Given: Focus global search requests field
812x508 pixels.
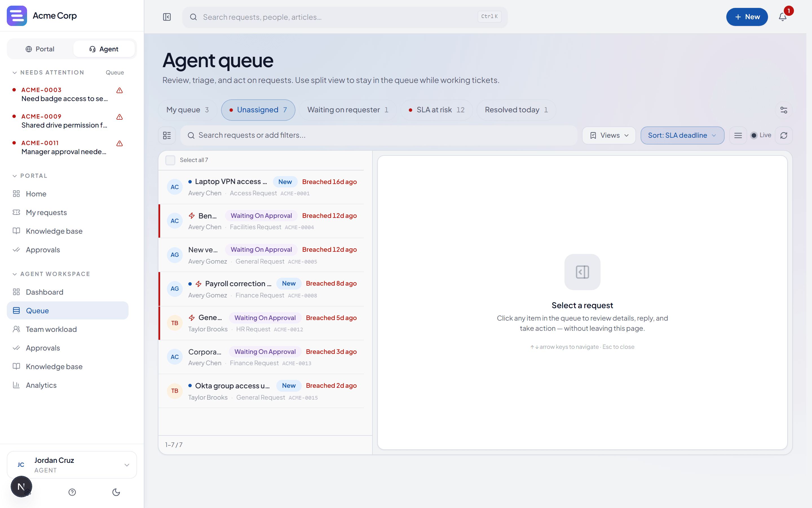Looking at the screenshot, I should click(345, 17).
